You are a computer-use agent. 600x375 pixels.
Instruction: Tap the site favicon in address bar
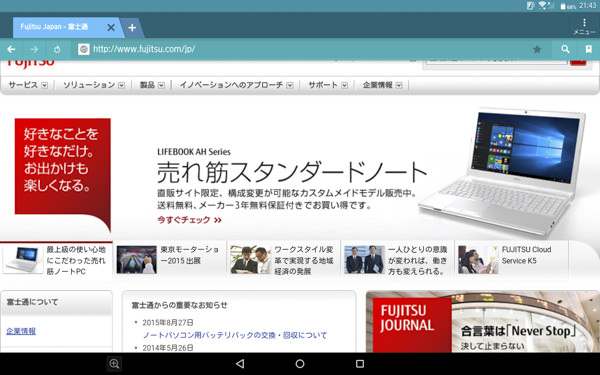pyautogui.click(x=84, y=49)
